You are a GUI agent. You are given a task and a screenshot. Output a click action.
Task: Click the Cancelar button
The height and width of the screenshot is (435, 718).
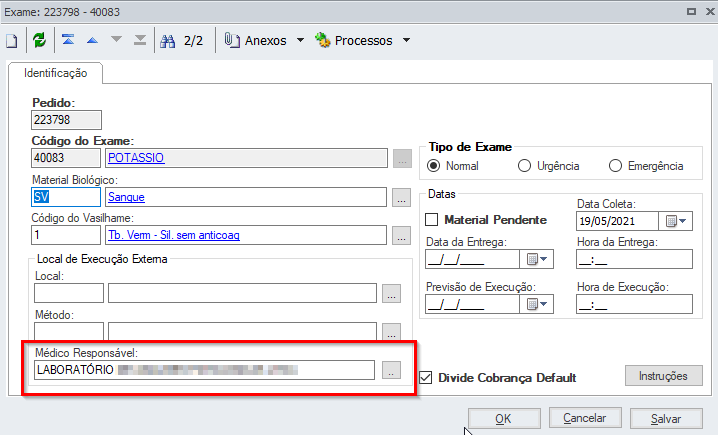click(x=585, y=418)
